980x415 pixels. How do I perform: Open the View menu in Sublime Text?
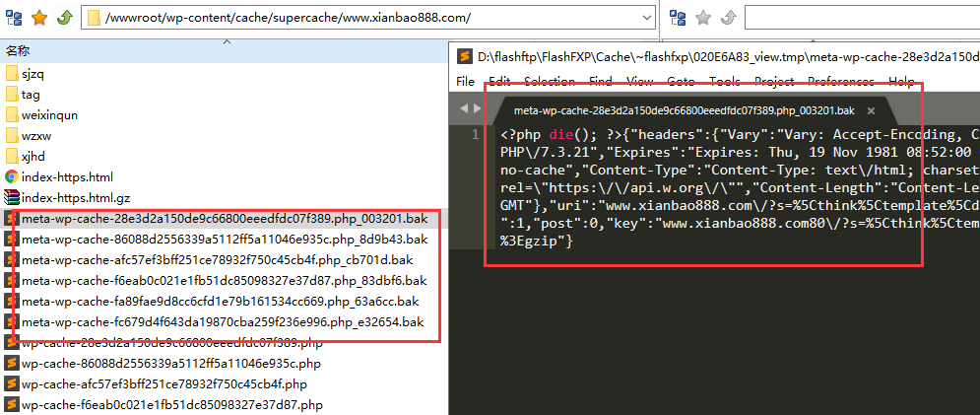click(x=640, y=82)
